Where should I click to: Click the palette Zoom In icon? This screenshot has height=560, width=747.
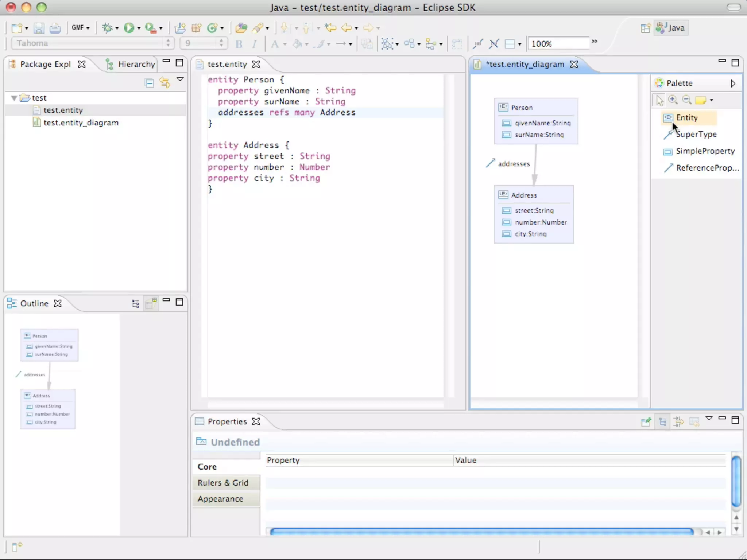673,100
